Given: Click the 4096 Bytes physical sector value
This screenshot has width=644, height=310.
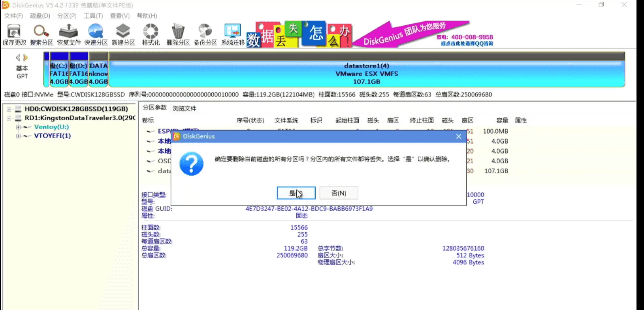Looking at the screenshot, I should coord(468,263).
